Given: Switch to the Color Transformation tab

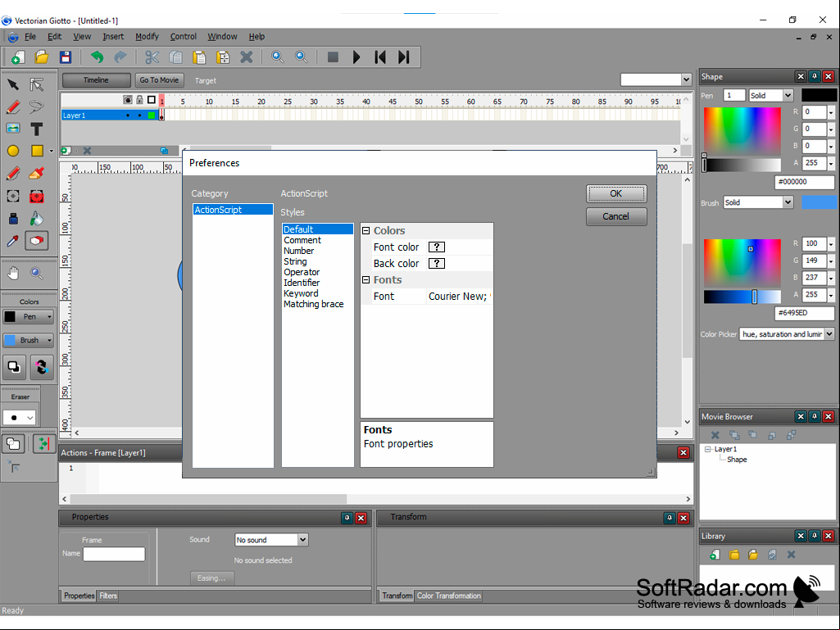Looking at the screenshot, I should (449, 596).
